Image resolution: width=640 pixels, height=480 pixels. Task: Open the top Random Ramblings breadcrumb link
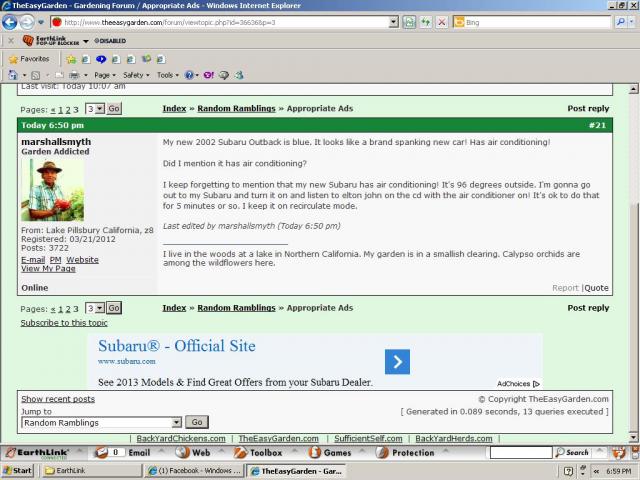[236, 109]
